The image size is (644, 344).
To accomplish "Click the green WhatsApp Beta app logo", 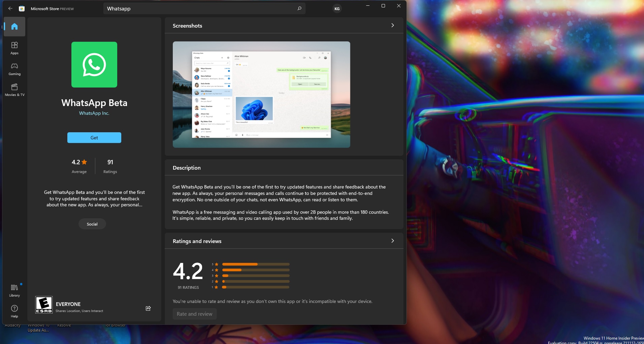I will click(x=94, y=65).
